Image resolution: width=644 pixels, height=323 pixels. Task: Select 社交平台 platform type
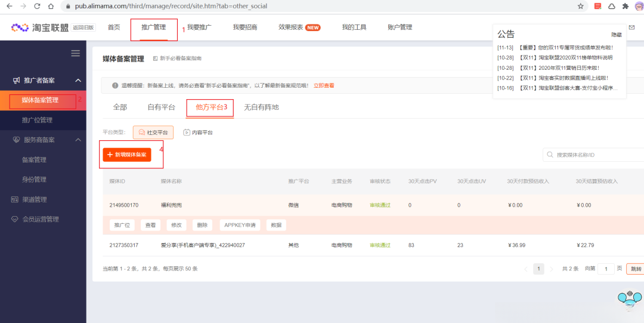pyautogui.click(x=153, y=133)
